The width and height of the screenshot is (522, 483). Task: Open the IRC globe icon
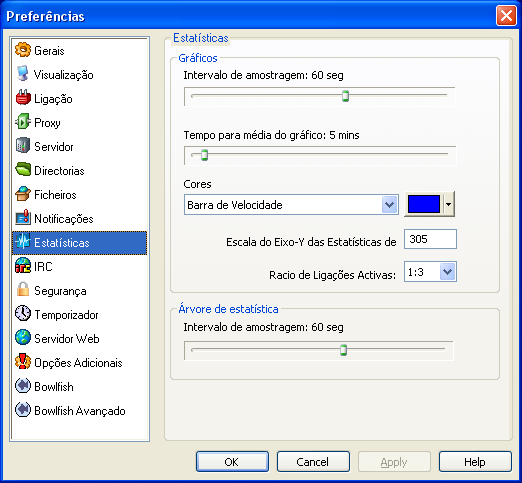pyautogui.click(x=23, y=266)
